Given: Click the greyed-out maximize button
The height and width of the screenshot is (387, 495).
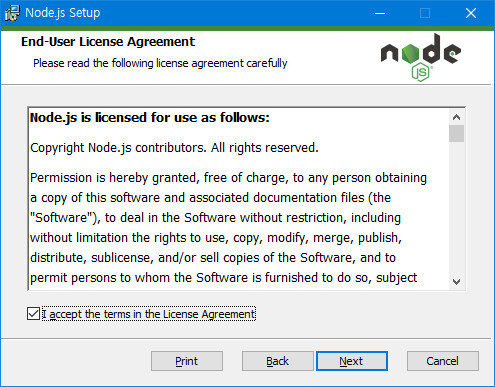Looking at the screenshot, I should coord(425,13).
